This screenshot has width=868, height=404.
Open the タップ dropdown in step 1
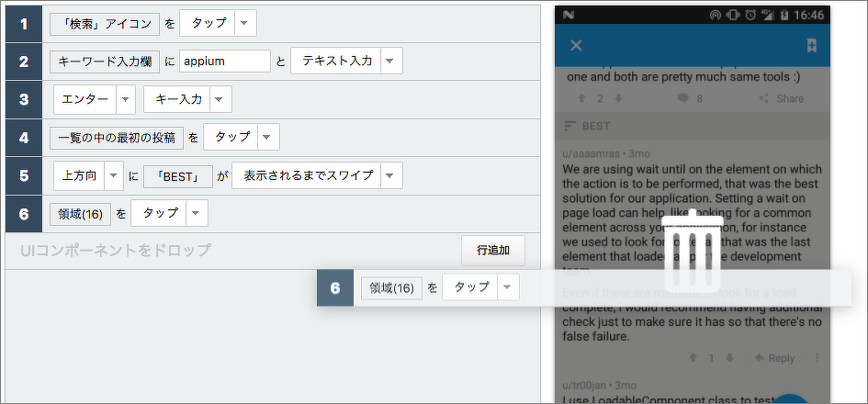pyautogui.click(x=243, y=24)
